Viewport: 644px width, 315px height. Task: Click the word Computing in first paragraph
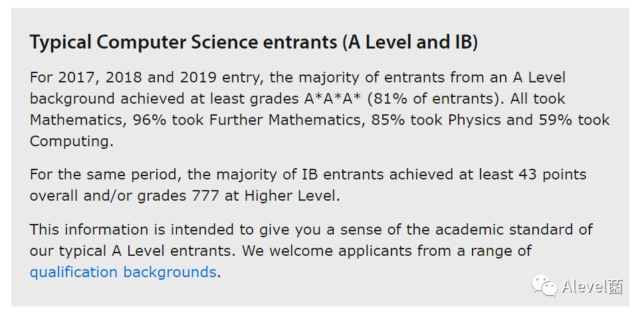tap(72, 142)
